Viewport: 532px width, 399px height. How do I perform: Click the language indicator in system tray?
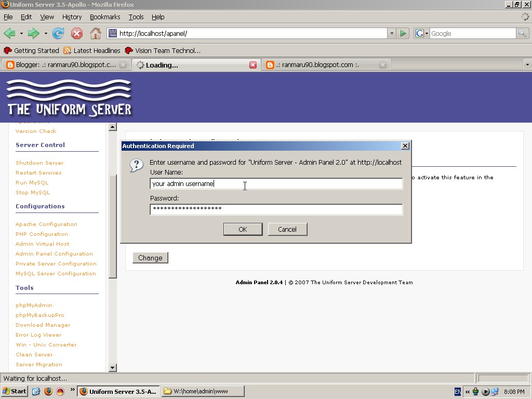[x=457, y=392]
